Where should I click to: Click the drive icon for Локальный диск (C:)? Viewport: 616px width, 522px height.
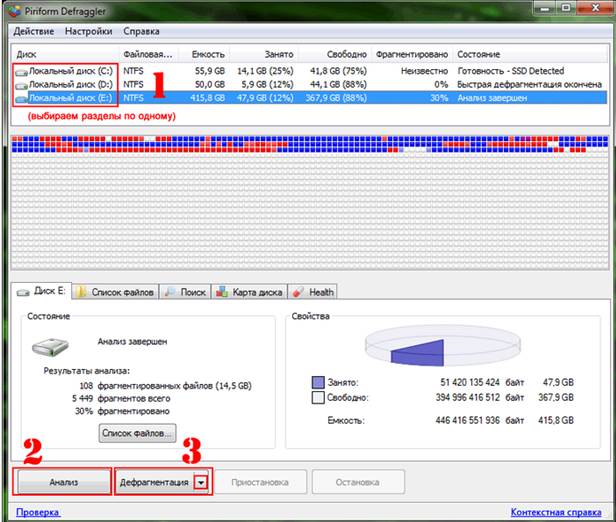[x=21, y=72]
